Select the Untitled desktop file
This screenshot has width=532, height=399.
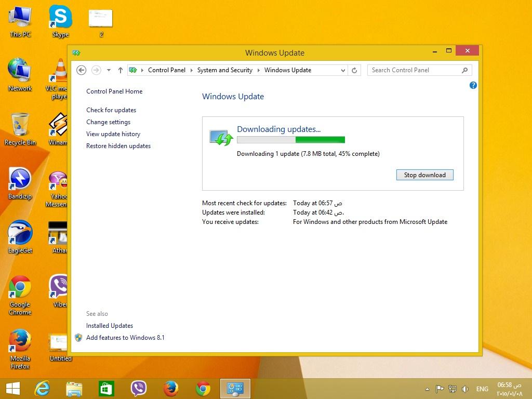pyautogui.click(x=60, y=348)
